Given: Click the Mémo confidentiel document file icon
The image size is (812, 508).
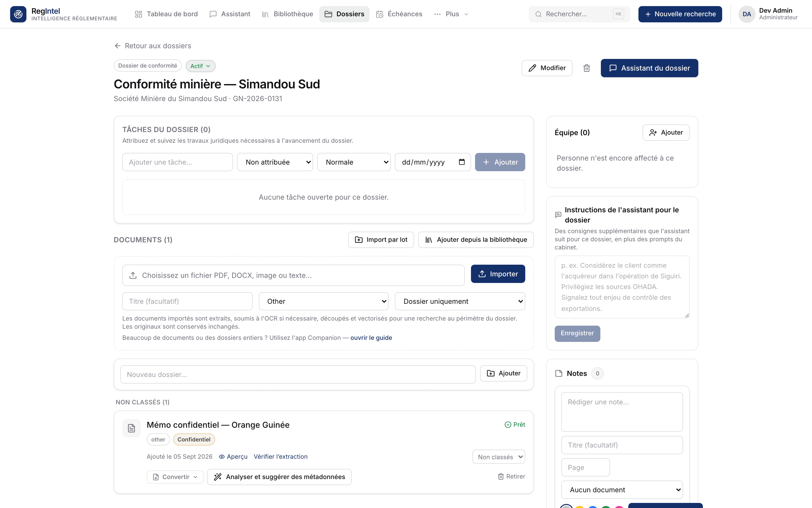Looking at the screenshot, I should [131, 428].
